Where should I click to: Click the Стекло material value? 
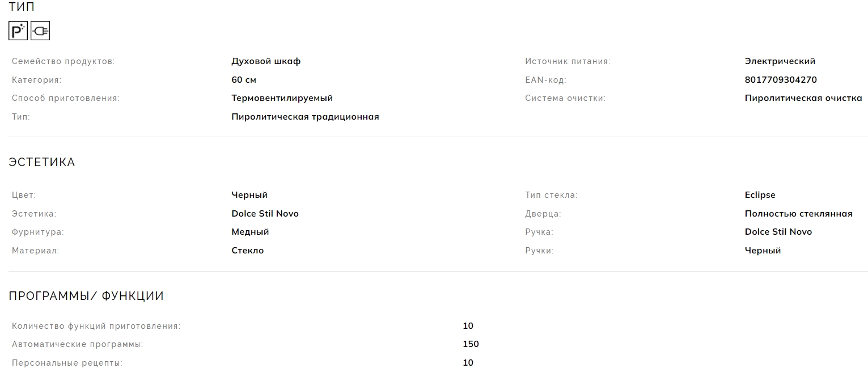tap(247, 251)
